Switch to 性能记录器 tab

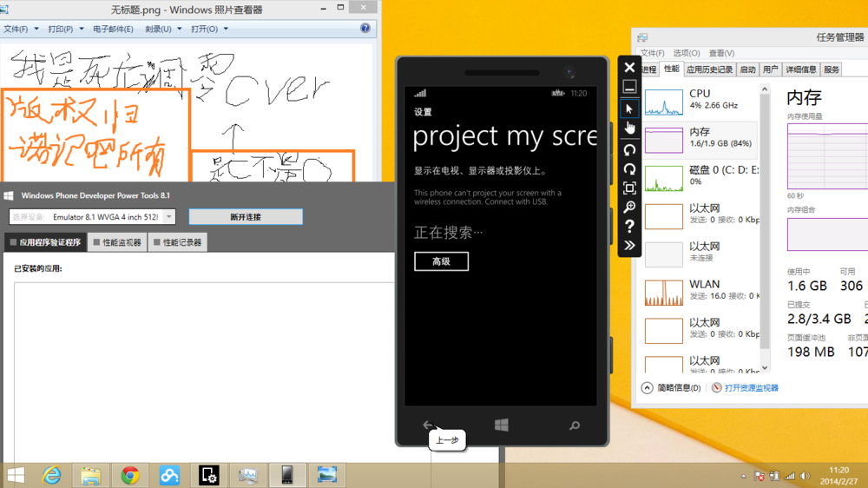point(178,242)
